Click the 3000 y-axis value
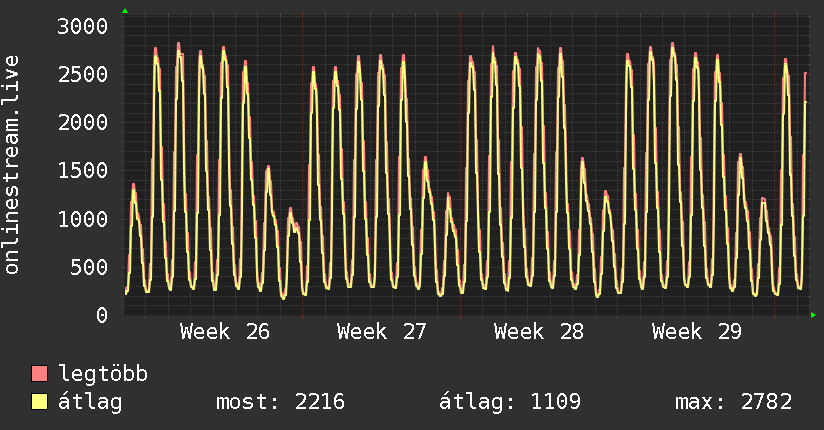Screen dimensions: 824x430 83,26
